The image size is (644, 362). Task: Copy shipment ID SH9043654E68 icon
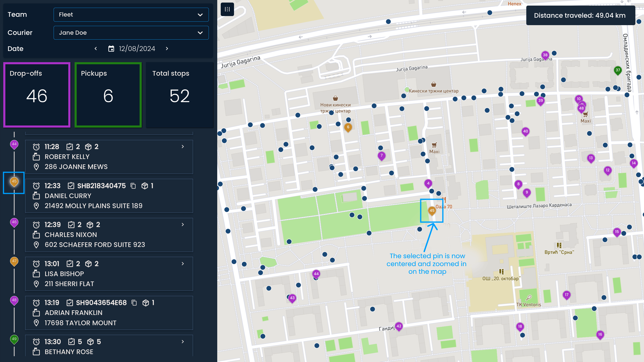[134, 303]
